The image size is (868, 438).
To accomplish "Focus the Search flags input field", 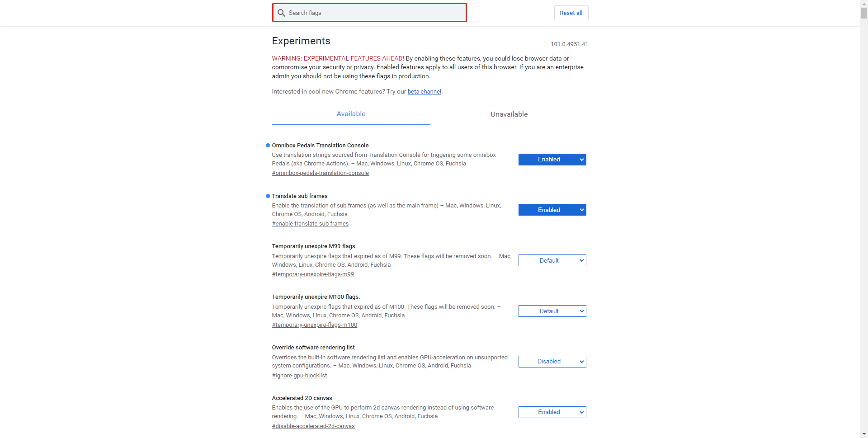I will [x=375, y=13].
